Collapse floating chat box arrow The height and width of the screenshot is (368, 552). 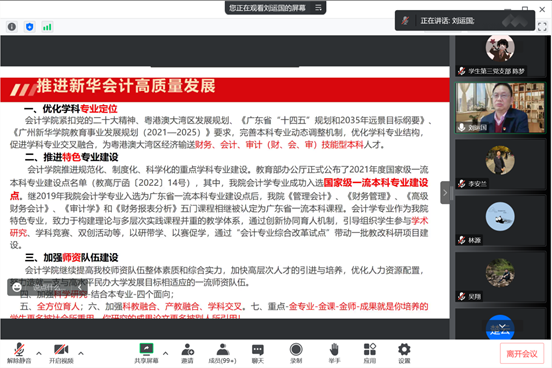click(x=80, y=287)
